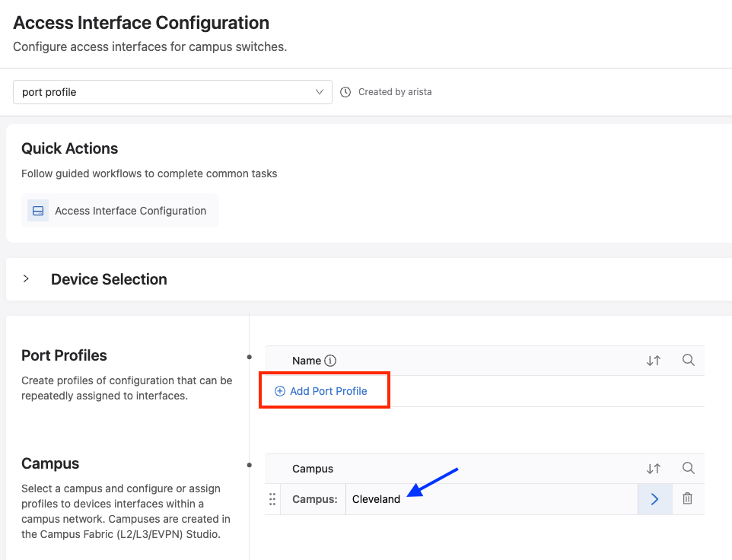732x560 pixels.
Task: Expand the Device Selection section chevron
Action: pyautogui.click(x=26, y=279)
